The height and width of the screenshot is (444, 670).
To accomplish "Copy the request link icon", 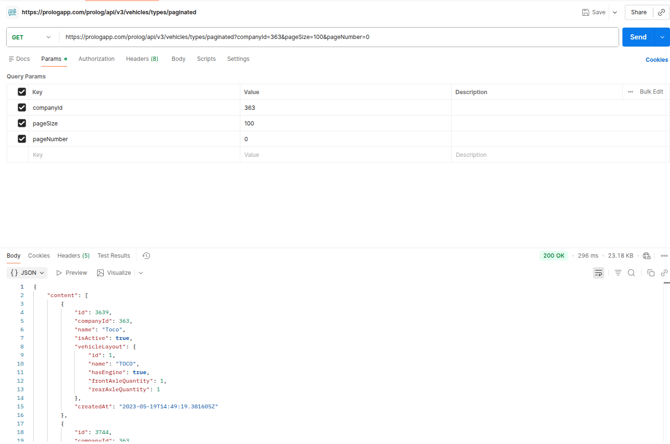I will (661, 12).
